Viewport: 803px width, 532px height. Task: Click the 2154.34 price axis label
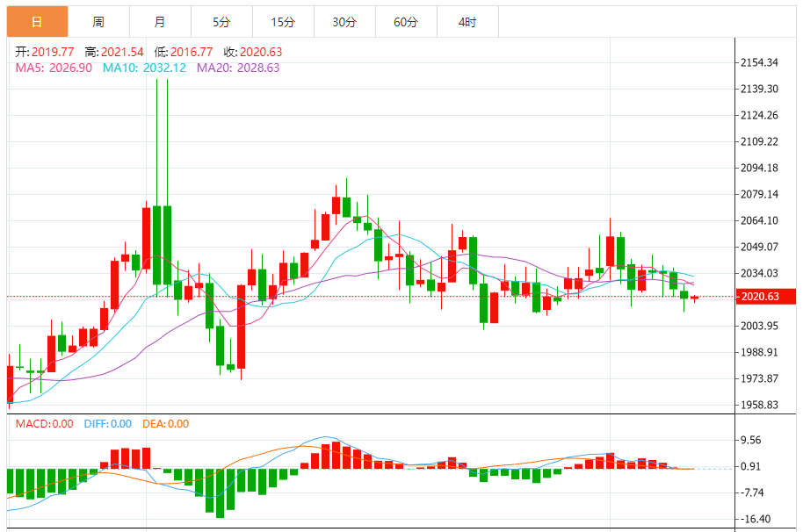[759, 62]
